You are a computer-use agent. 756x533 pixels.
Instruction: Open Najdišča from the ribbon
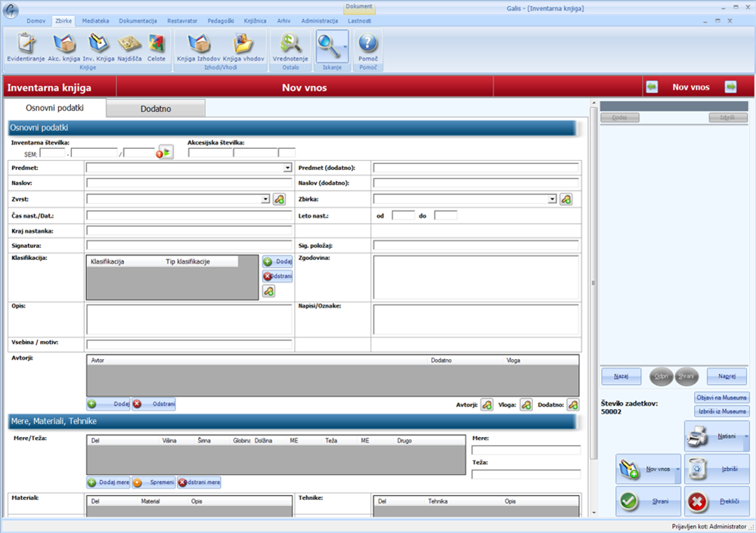click(130, 45)
